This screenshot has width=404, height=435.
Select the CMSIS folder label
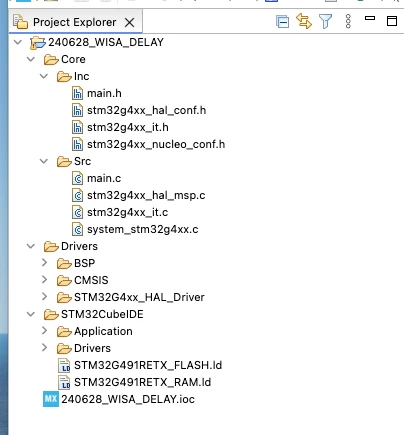[91, 280]
